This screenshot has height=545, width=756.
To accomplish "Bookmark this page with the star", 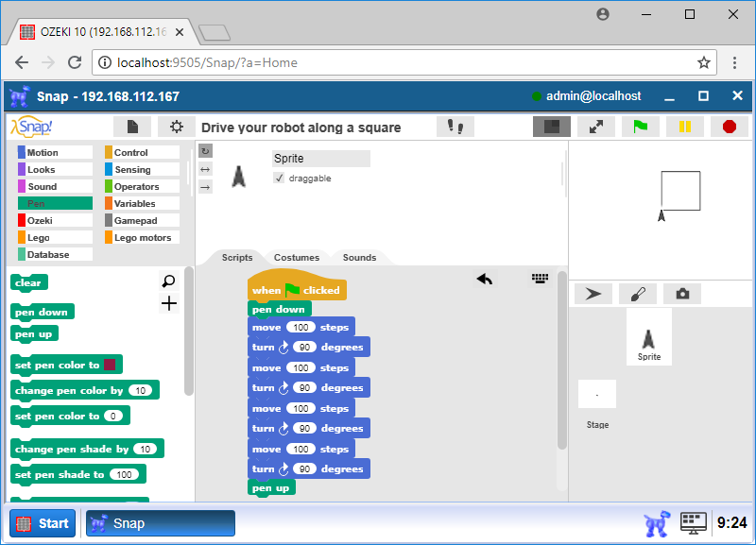I will 703,62.
